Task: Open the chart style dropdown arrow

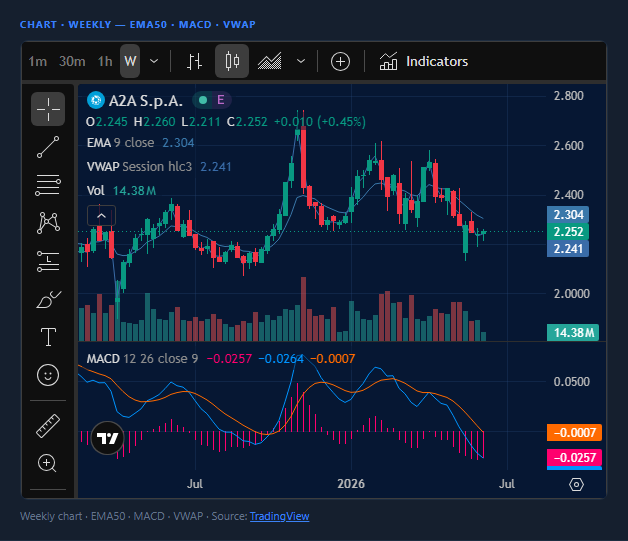Action: tap(301, 61)
